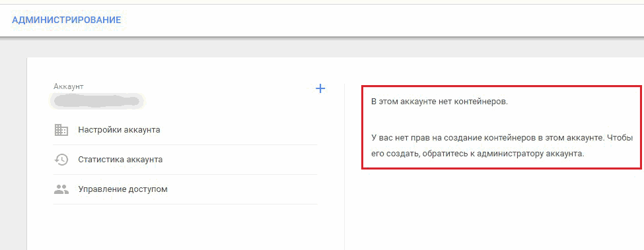644x250 pixels.
Task: Click the history clock icon for account statistics
Action: pos(61,160)
